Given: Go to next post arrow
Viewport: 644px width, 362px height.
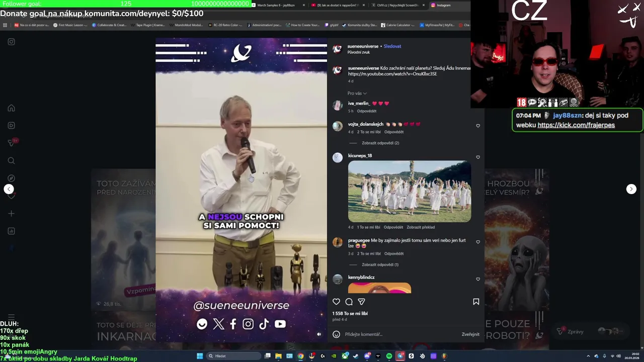Looking at the screenshot, I should [631, 189].
